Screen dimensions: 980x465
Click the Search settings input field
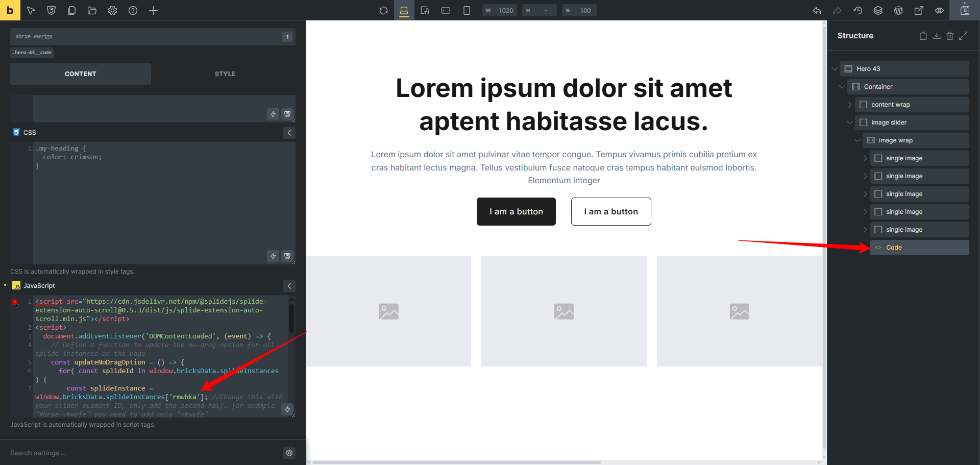click(143, 453)
